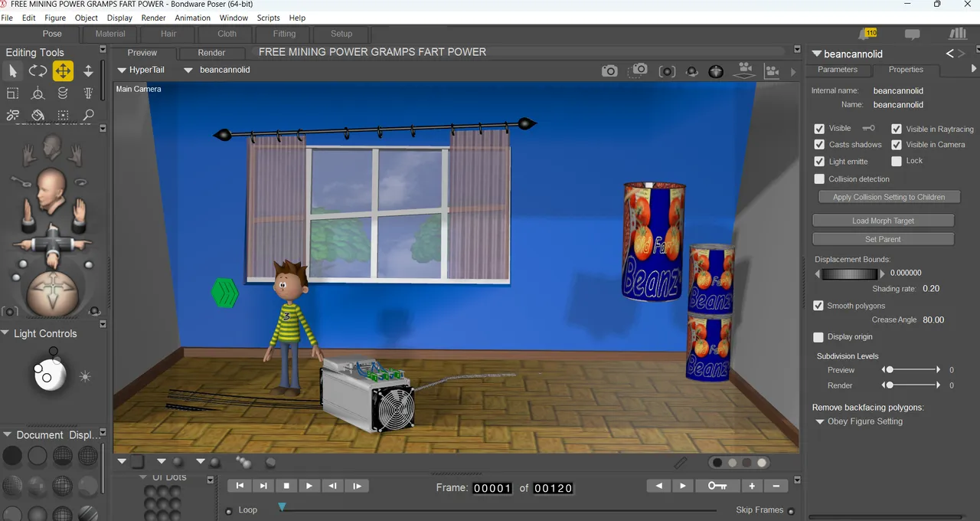Enable Collision detection checkbox
Image resolution: width=980 pixels, height=521 pixels.
pyautogui.click(x=819, y=179)
